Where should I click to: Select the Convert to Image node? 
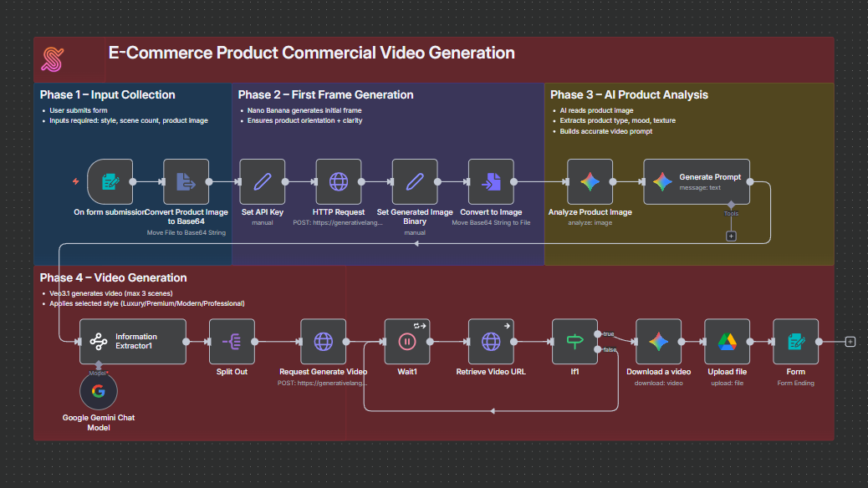[x=490, y=180]
